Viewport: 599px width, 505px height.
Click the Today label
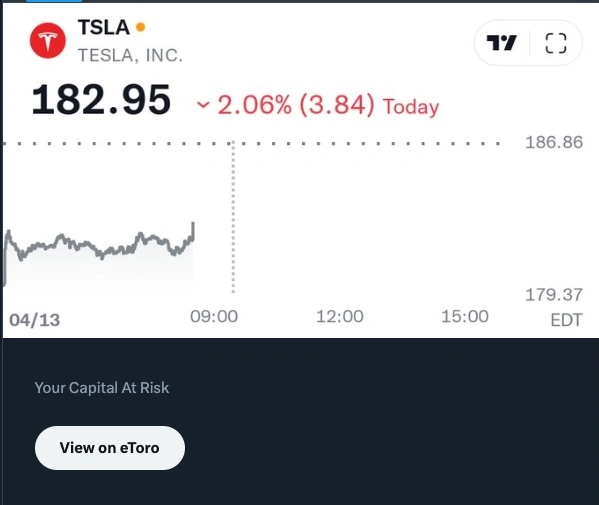click(x=411, y=107)
